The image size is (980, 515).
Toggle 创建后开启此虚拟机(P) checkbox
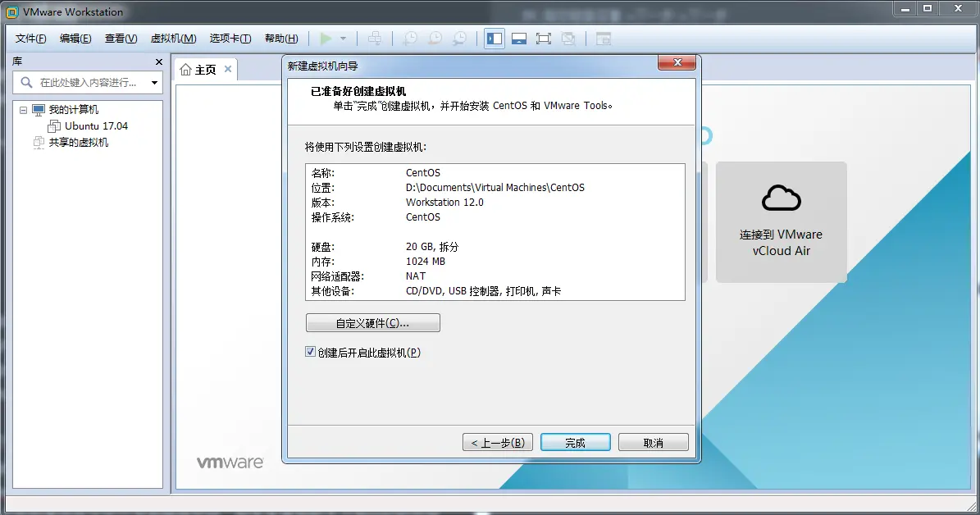[x=310, y=352]
